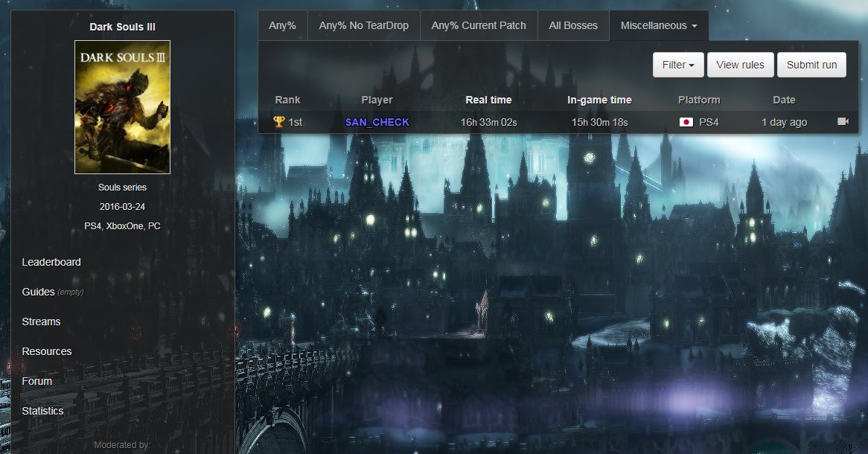Click the '1 day ago' date
Viewport: 868px width, 454px height.
[784, 122]
